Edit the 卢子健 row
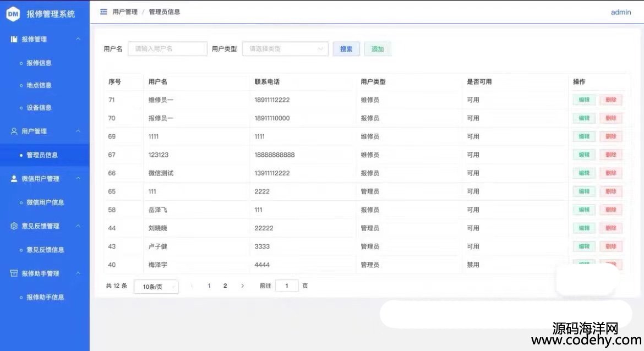The image size is (644, 351). (x=584, y=246)
